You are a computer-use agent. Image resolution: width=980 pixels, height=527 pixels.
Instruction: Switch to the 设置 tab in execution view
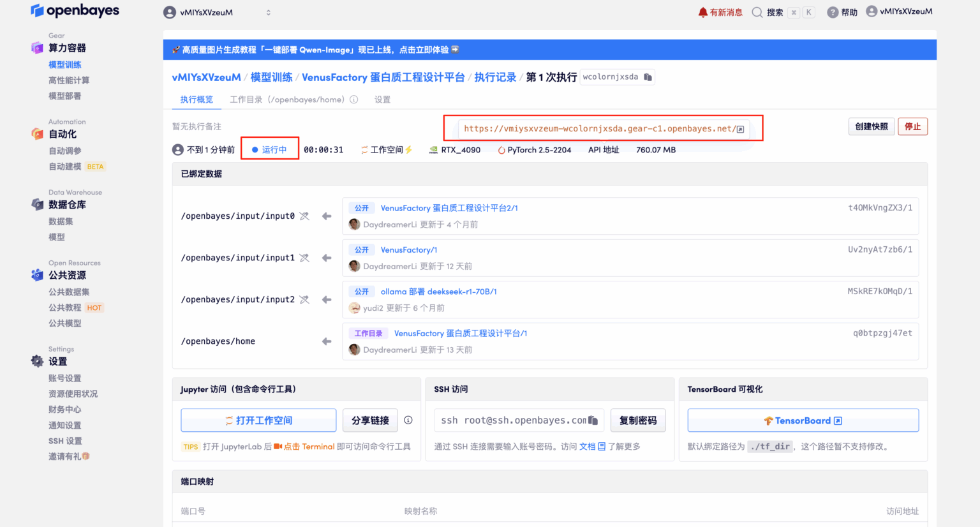[382, 99]
